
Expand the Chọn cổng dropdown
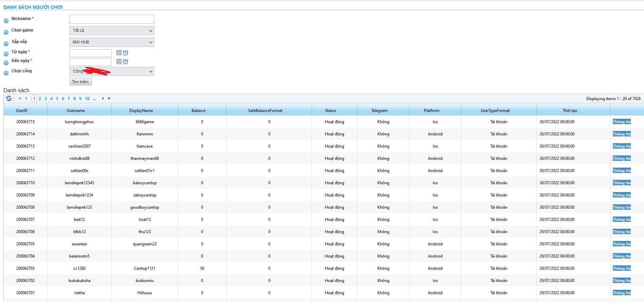(x=112, y=71)
